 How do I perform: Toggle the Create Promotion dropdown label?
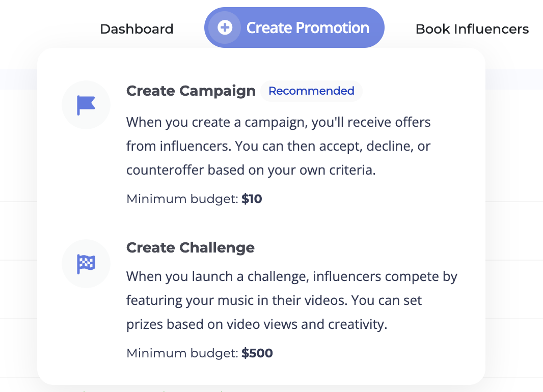308,28
